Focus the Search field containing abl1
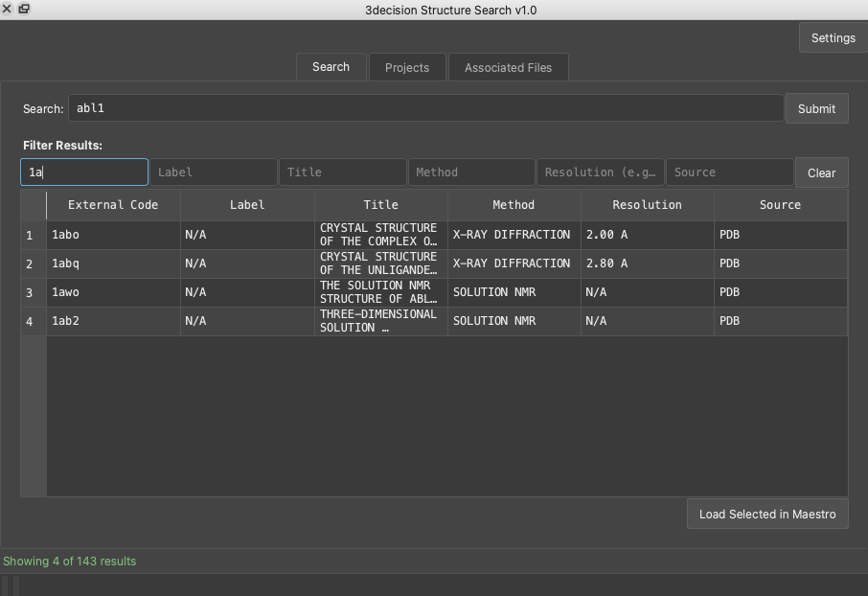Image resolution: width=868 pixels, height=596 pixels. pyautogui.click(x=425, y=108)
